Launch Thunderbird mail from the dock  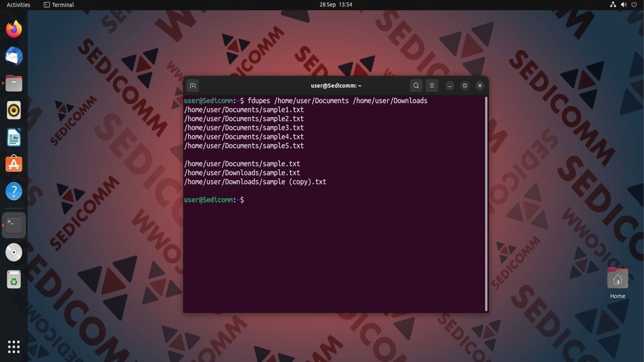[14, 56]
